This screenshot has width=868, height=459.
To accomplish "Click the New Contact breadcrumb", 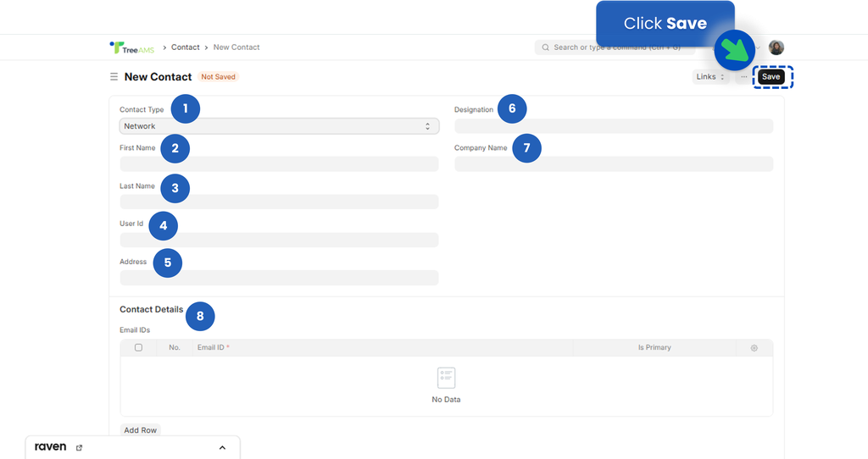I will 236,47.
